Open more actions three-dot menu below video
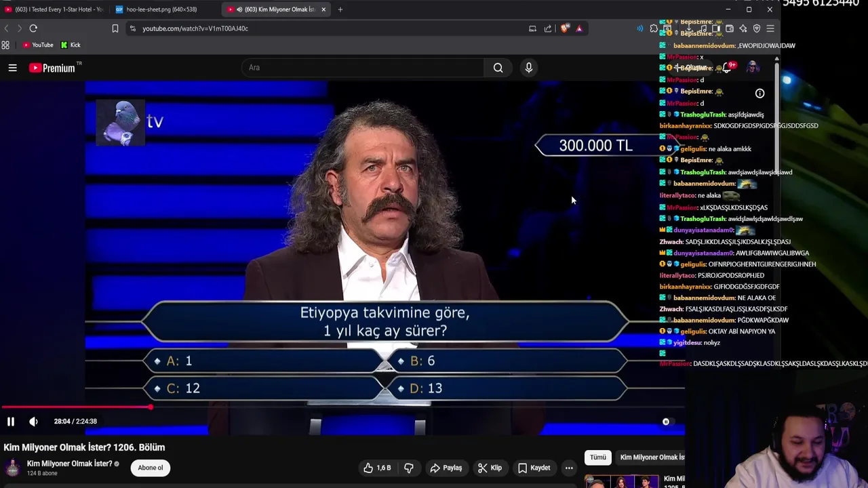 click(x=569, y=468)
